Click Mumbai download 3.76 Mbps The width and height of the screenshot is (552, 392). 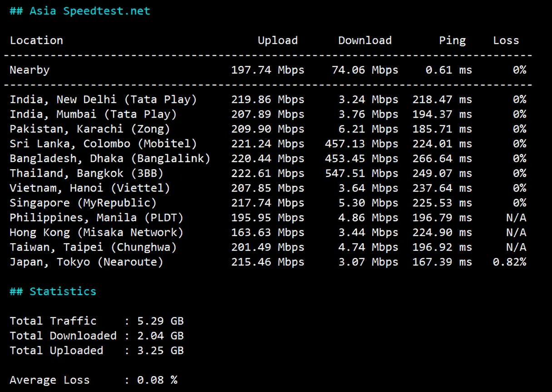tap(368, 114)
